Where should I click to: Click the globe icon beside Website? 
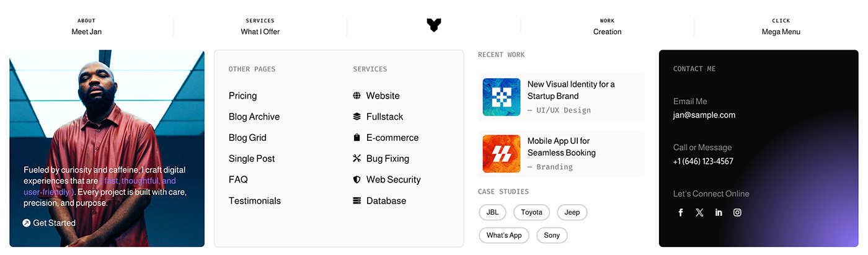coord(357,96)
